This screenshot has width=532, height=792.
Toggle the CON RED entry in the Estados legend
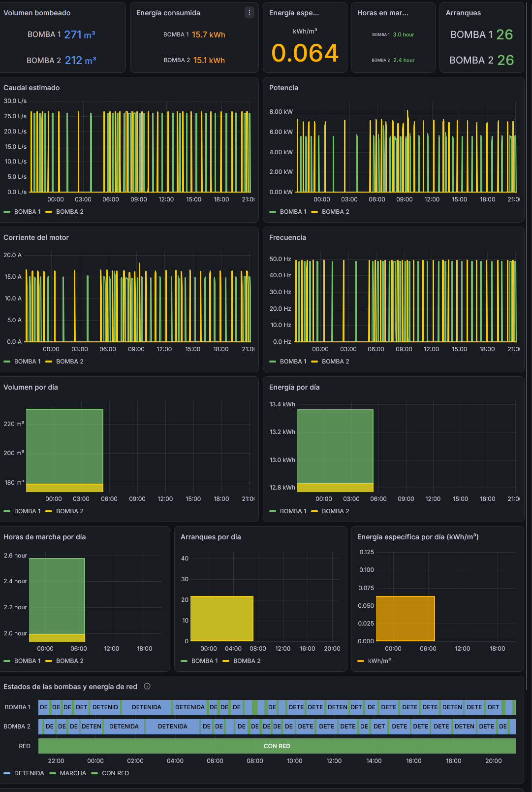pyautogui.click(x=115, y=773)
